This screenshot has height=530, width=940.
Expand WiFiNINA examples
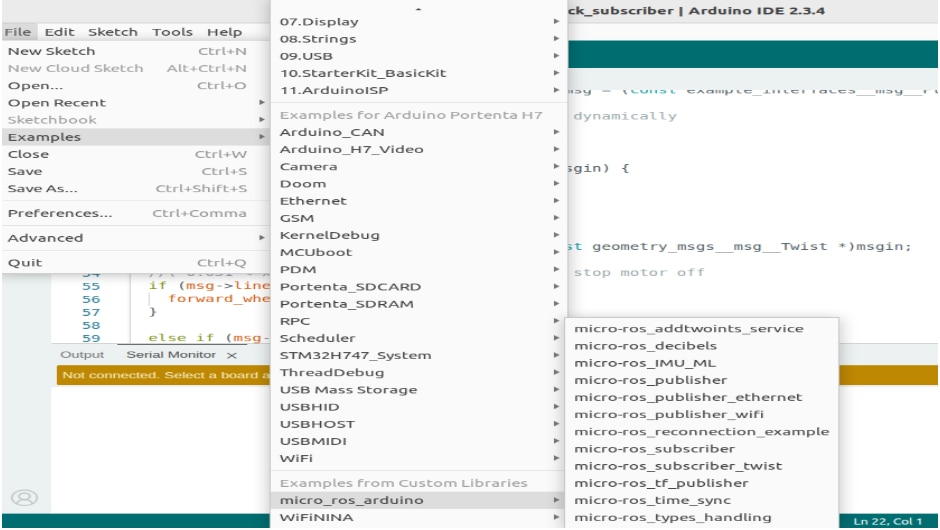pos(418,517)
